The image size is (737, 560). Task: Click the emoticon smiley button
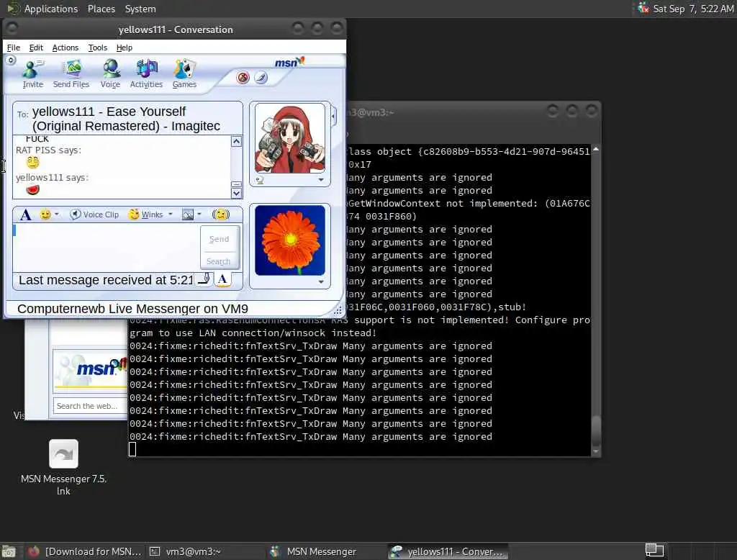pyautogui.click(x=45, y=214)
